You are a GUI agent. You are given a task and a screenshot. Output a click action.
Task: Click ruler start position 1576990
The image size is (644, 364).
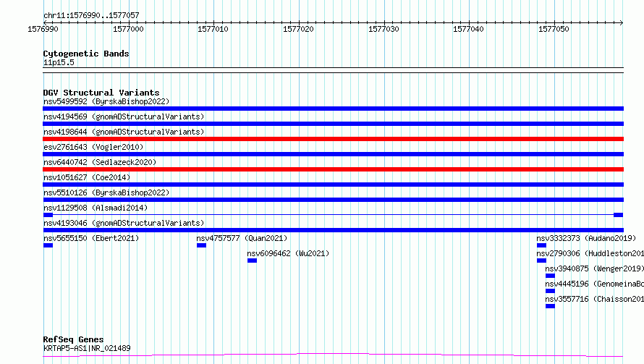[x=43, y=29]
